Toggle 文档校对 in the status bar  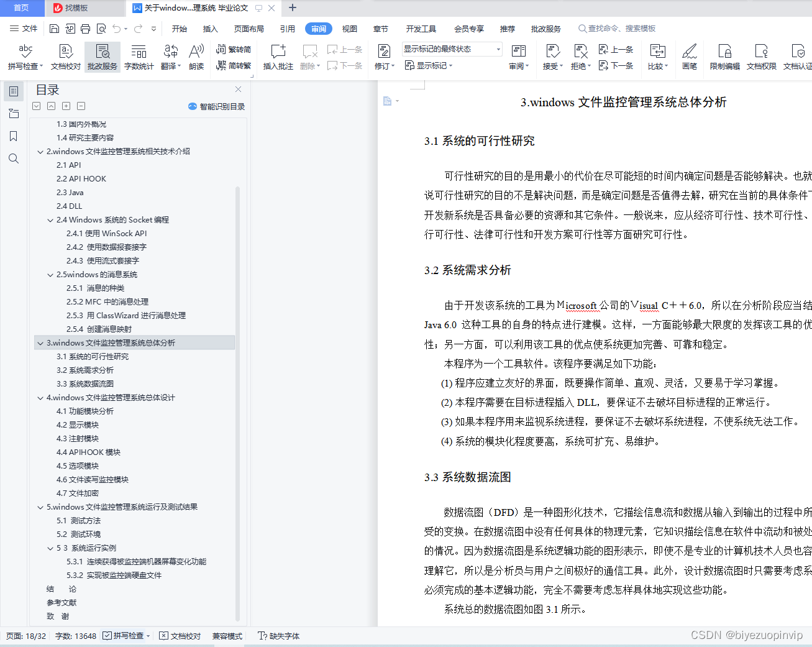(180, 636)
